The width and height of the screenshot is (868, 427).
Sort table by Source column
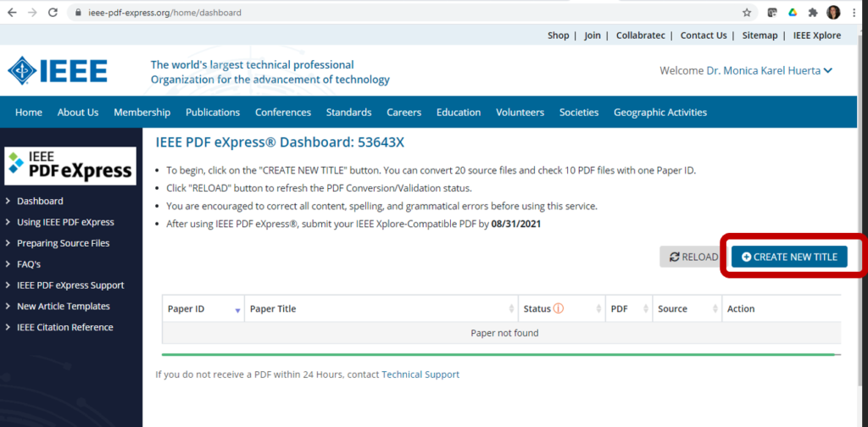(x=687, y=308)
